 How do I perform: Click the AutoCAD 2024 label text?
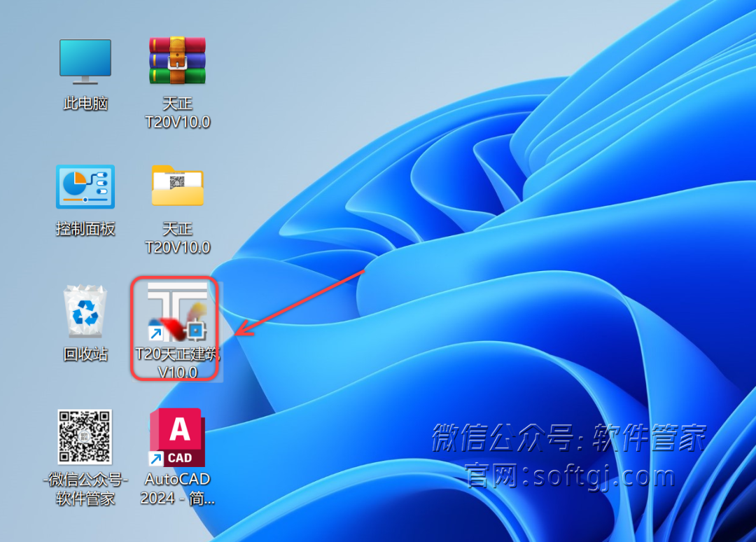pos(176,488)
